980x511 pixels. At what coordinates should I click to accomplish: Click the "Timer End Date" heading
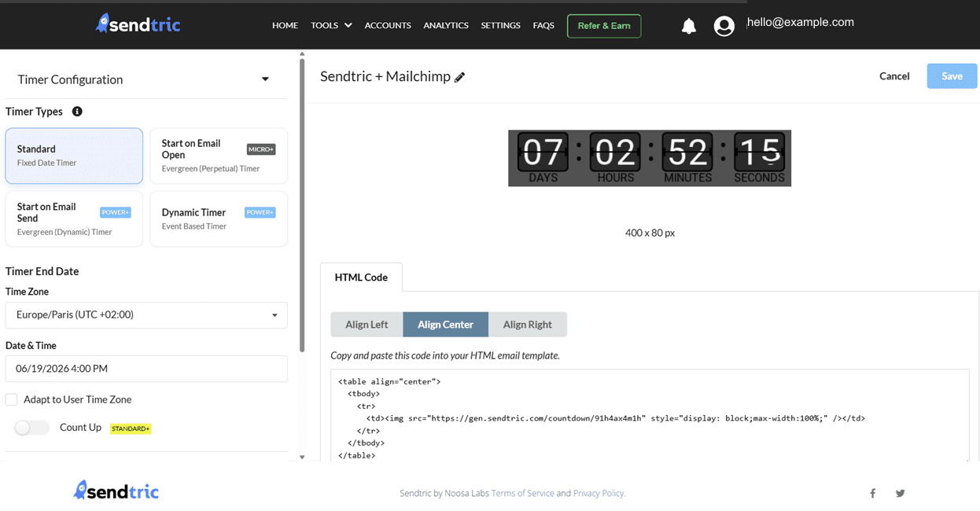tap(42, 271)
